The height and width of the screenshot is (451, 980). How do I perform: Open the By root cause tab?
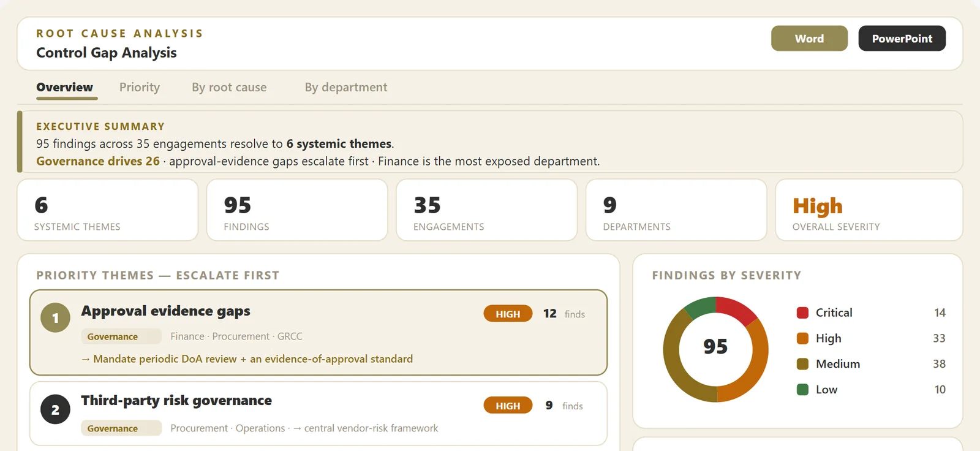coord(229,87)
